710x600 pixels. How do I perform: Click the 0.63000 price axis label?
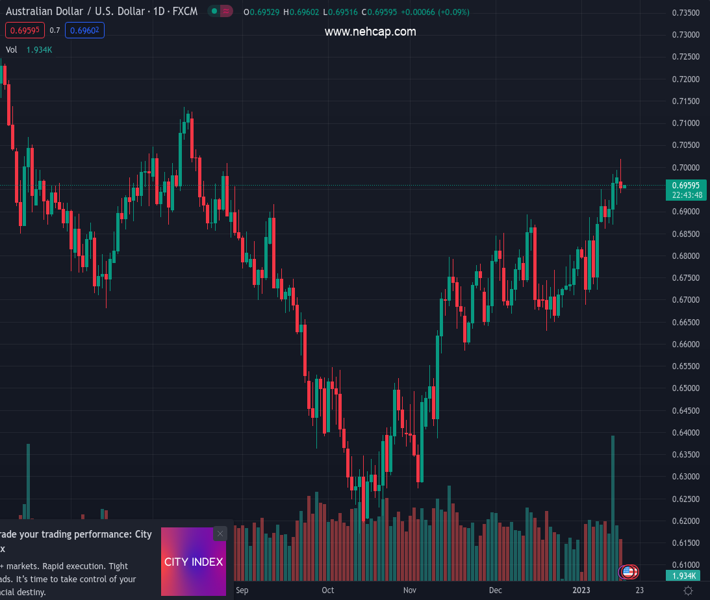(x=686, y=476)
